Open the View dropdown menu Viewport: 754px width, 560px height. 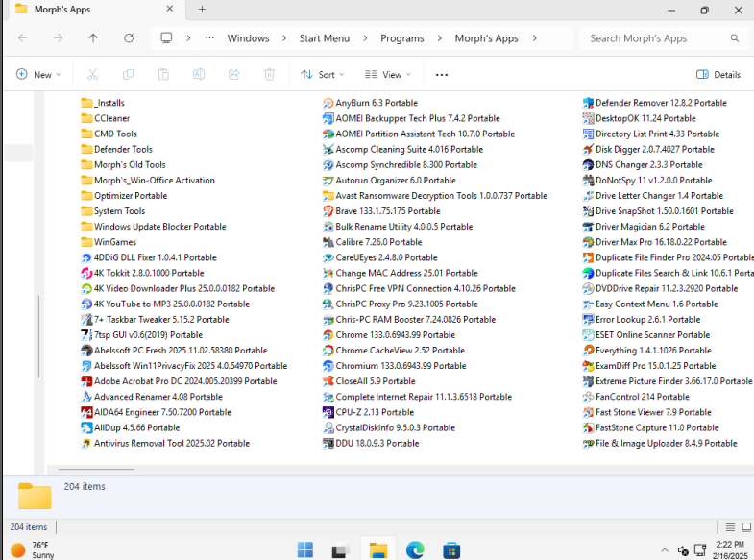(388, 75)
